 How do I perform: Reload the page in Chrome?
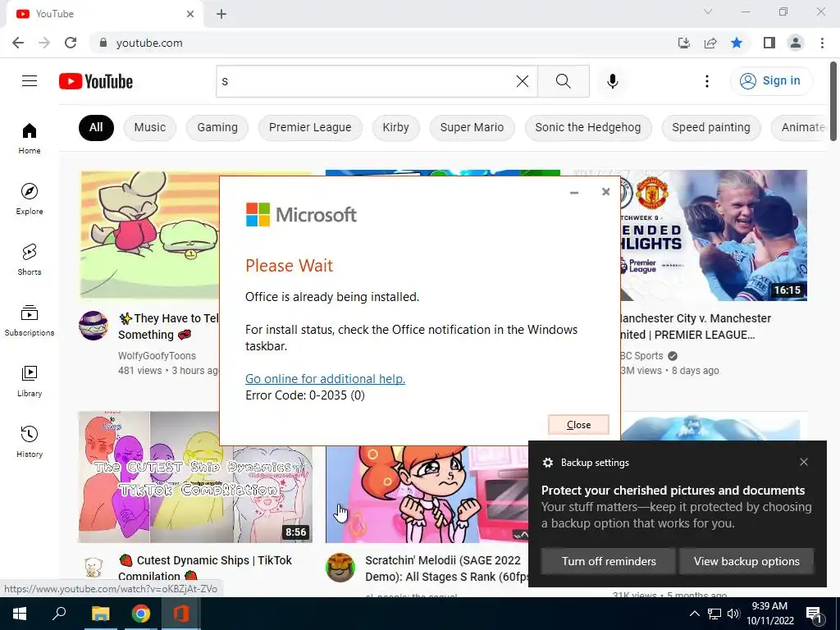click(71, 43)
